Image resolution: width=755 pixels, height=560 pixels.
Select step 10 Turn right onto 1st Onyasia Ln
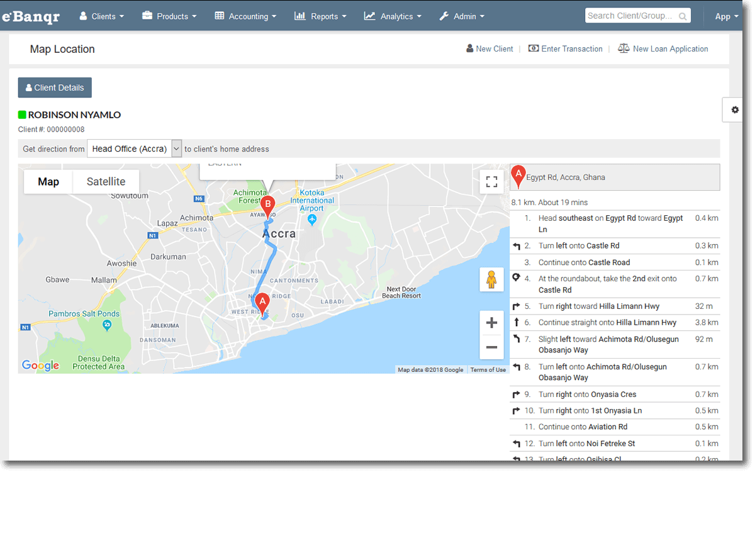615,411
